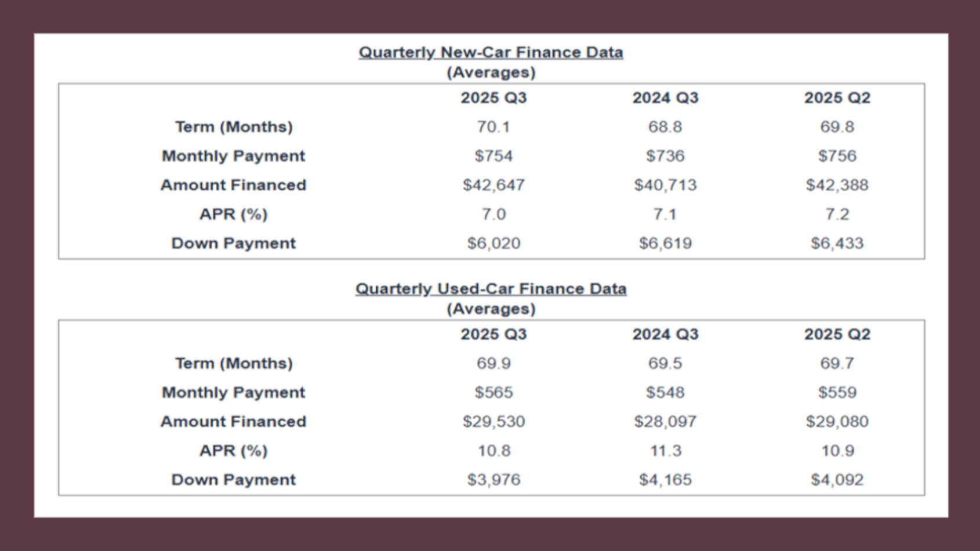Select the 2025 Q2 header in used-car table
Screen dimensions: 980x551
pos(837,335)
